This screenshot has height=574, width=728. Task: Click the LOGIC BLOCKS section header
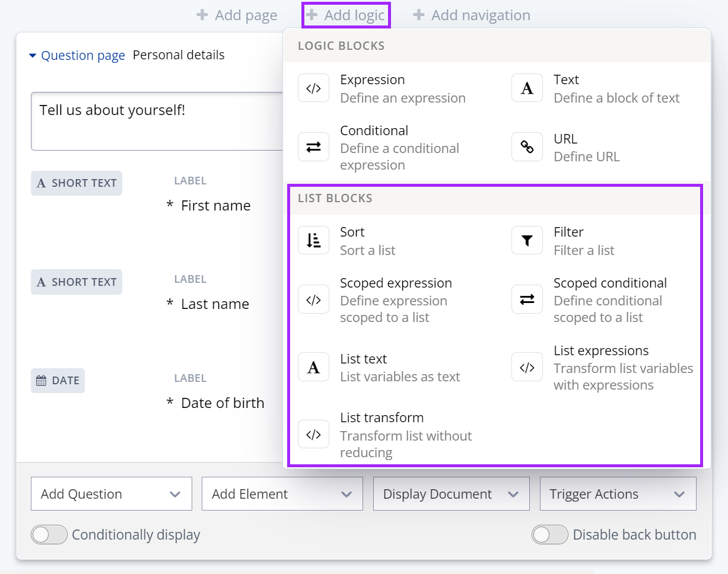click(341, 46)
